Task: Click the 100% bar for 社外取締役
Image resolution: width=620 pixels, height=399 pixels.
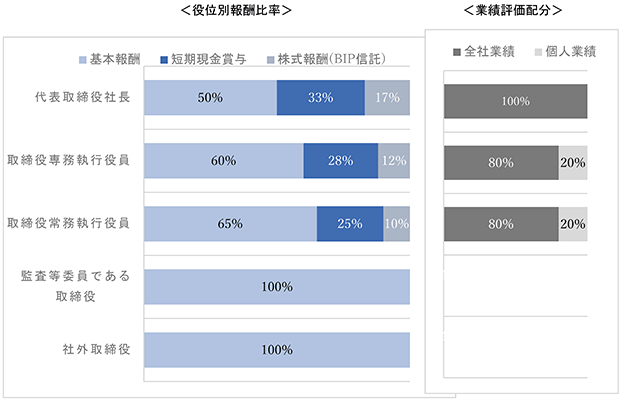Action: [x=277, y=350]
